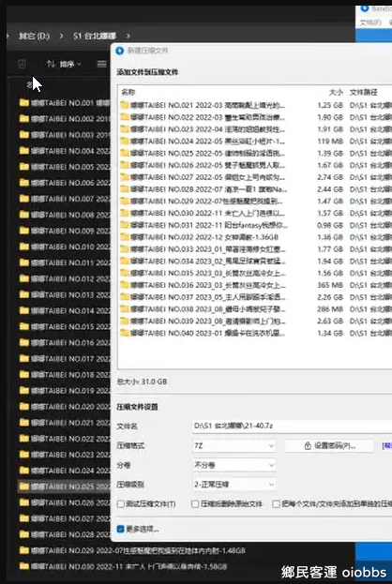Open the 分卷 不分卷 dropdown
This screenshot has height=584, width=392.
point(234,465)
